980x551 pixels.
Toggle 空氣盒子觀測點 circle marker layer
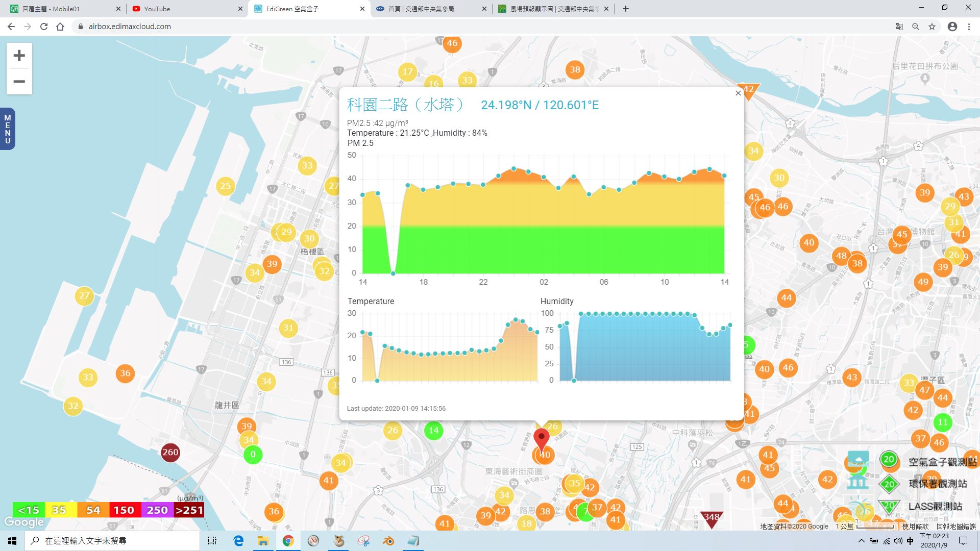(x=889, y=460)
